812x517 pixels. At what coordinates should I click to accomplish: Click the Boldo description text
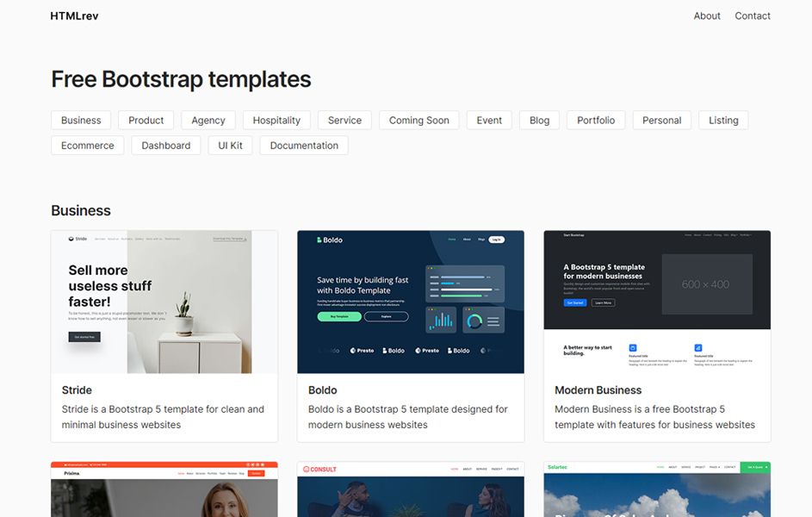(408, 417)
